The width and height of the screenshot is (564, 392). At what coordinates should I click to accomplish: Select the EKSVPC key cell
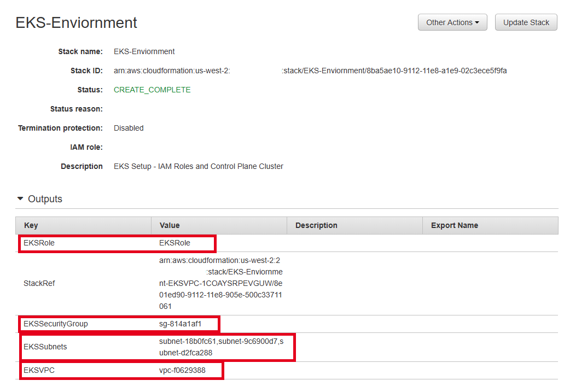point(39,370)
